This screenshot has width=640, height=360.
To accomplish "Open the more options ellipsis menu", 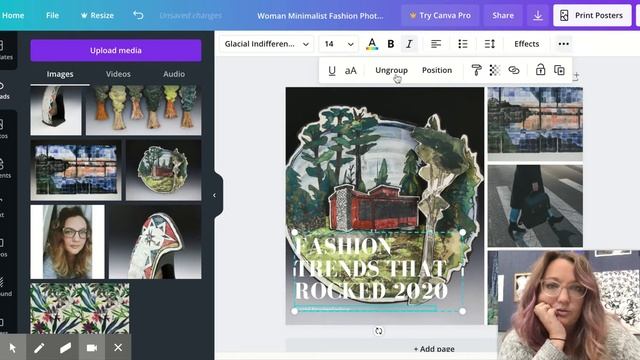I will pos(563,44).
